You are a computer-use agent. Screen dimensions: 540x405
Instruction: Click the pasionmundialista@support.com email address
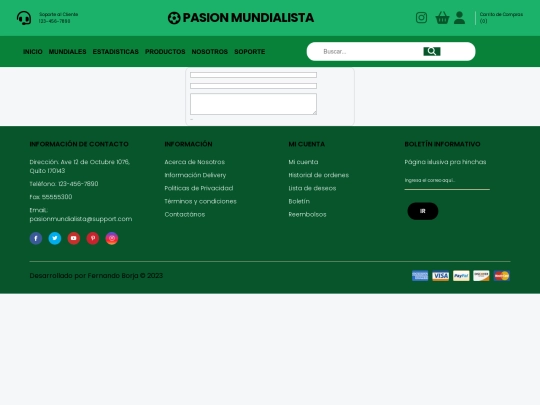(x=81, y=219)
